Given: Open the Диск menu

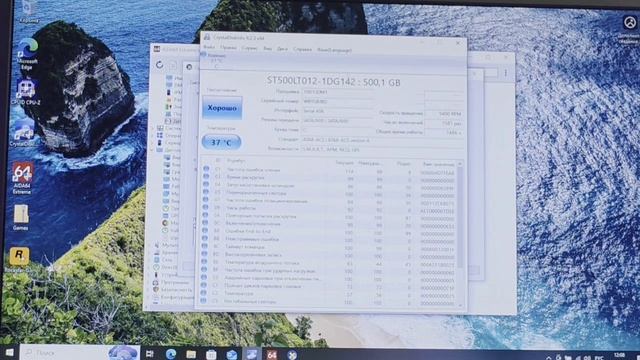Looking at the screenshot, I should 282,49.
